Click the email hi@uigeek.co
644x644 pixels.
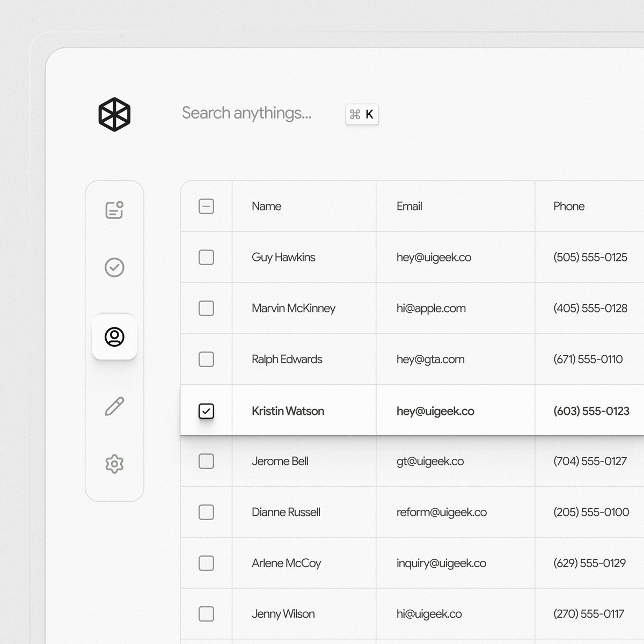coord(429,614)
